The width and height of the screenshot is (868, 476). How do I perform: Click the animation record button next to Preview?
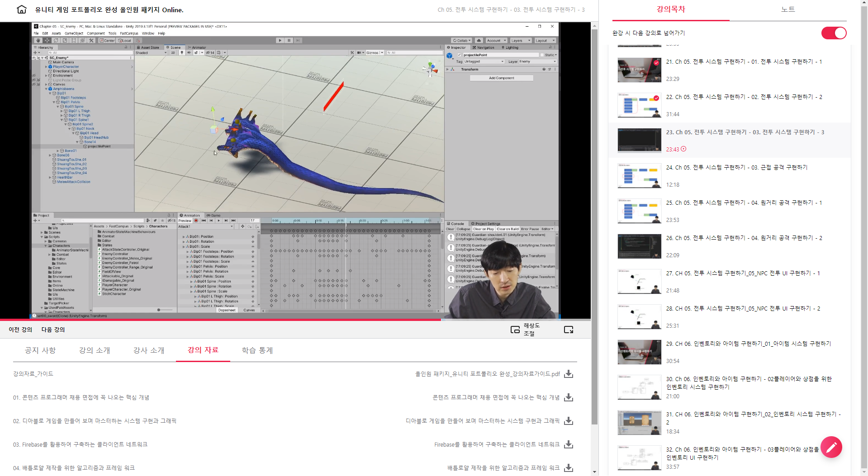[196, 221]
